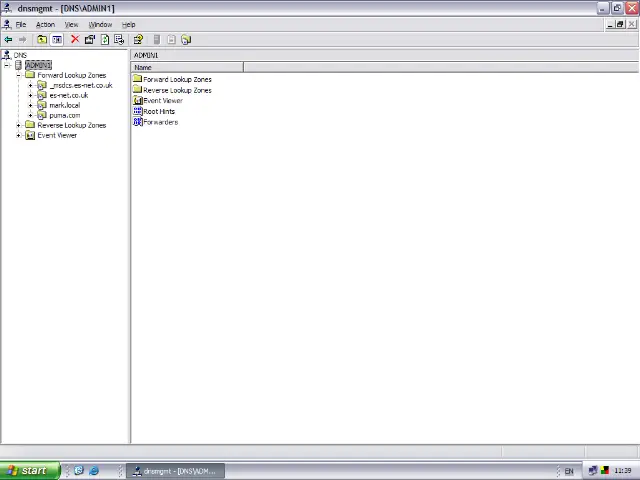Open the File menu
The width and height of the screenshot is (640, 480).
tap(21, 24)
